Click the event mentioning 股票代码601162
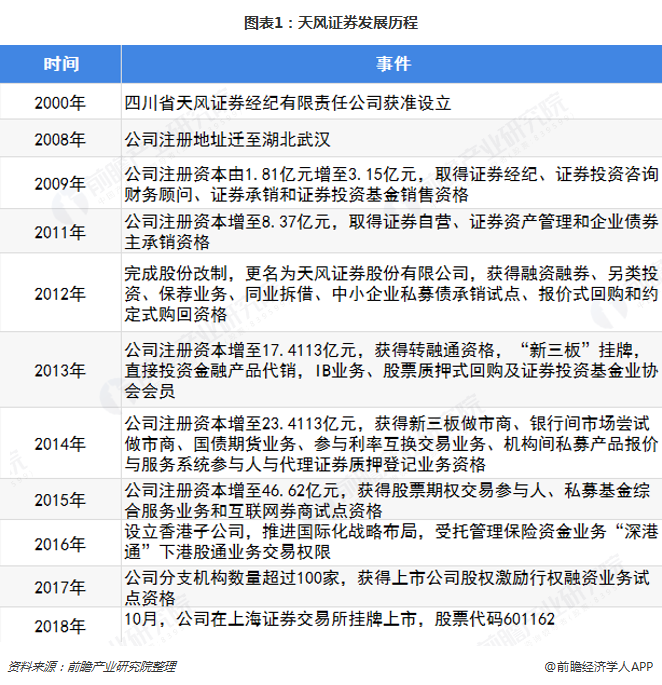The height and width of the screenshot is (685, 662). (x=340, y=619)
